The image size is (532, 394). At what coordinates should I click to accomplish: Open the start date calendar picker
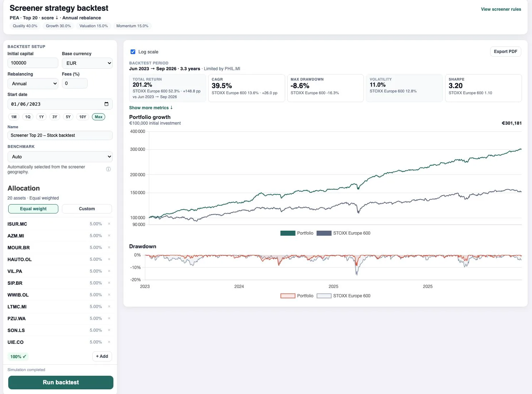pyautogui.click(x=106, y=104)
